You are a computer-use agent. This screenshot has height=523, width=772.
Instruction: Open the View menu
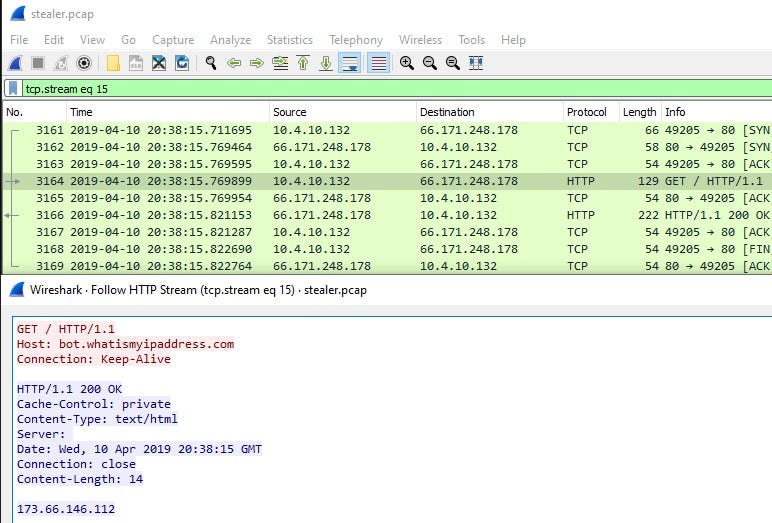pos(92,40)
